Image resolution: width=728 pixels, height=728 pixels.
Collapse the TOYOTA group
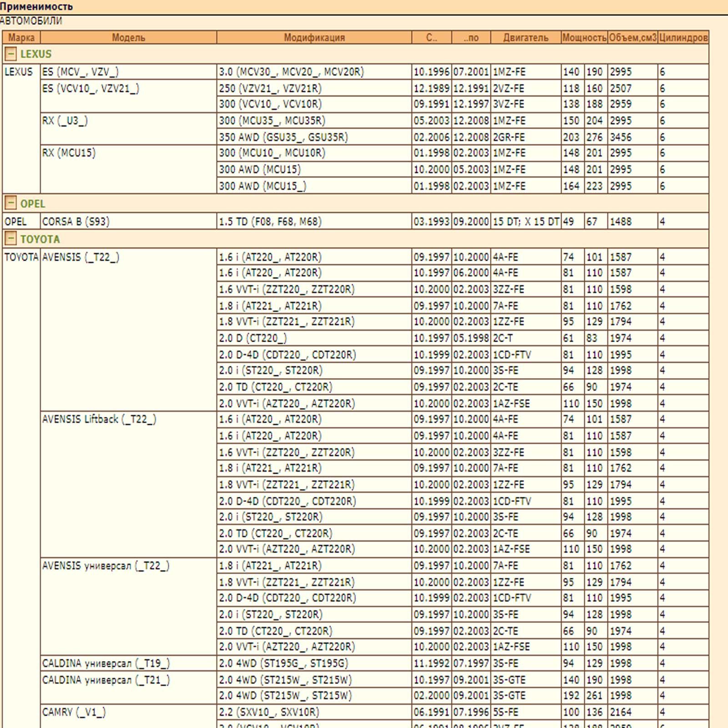(x=10, y=239)
